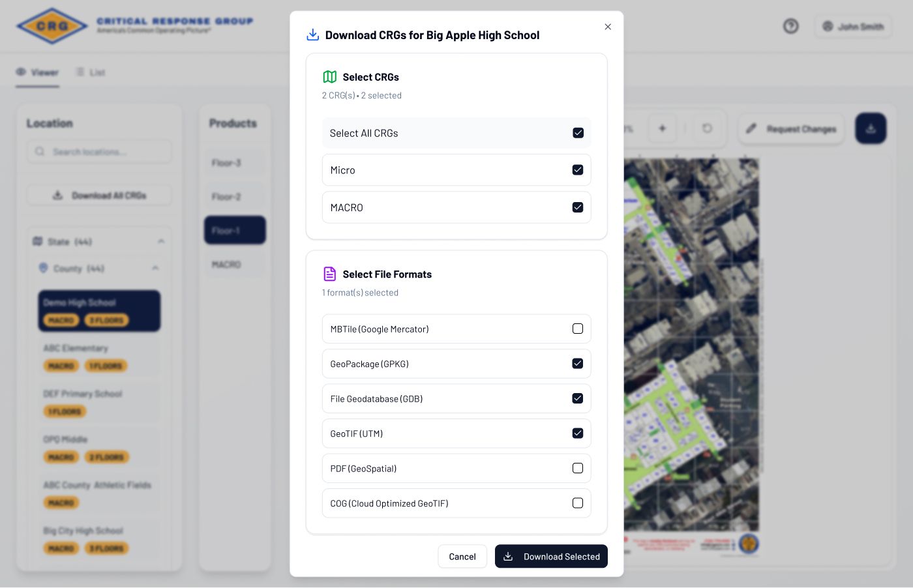Click the Search locations input field
The width and height of the screenshot is (913, 588).
point(104,152)
